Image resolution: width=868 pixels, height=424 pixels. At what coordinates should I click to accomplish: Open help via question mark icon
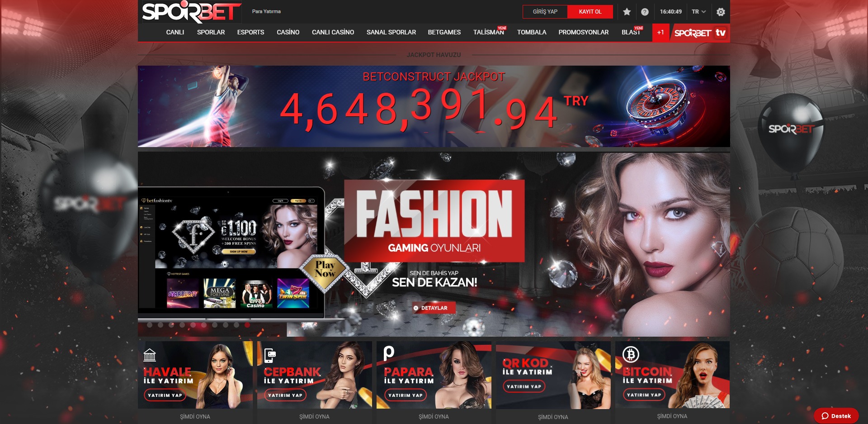point(645,12)
